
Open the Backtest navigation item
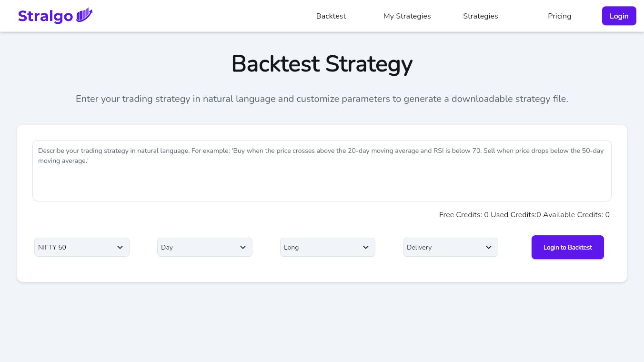[331, 16]
